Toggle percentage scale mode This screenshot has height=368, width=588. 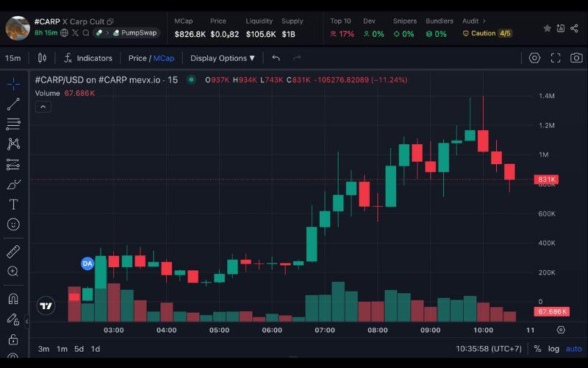537,349
